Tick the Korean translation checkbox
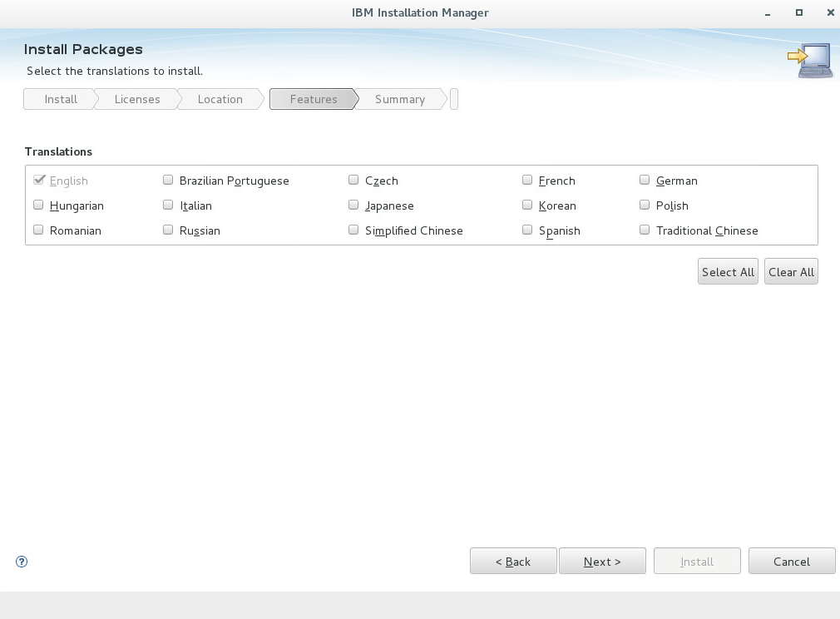The height and width of the screenshot is (619, 840). tap(527, 206)
